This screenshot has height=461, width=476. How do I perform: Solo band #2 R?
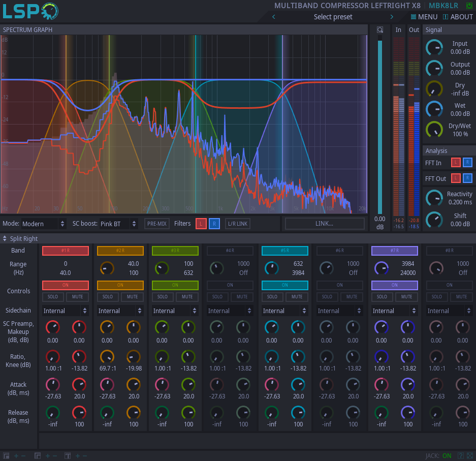[108, 297]
